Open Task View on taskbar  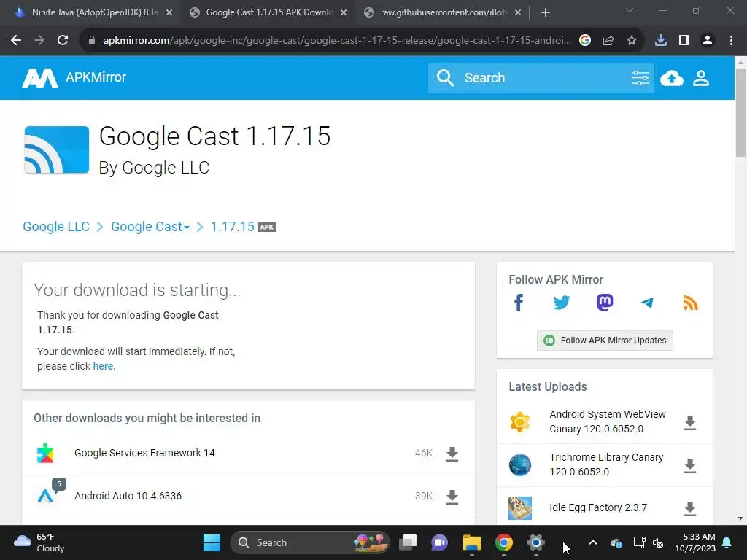click(x=408, y=542)
